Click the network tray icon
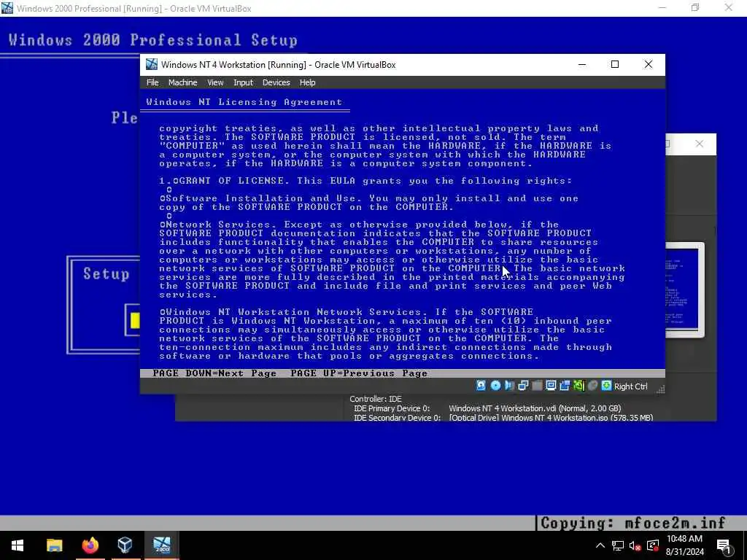747x560 pixels. pyautogui.click(x=618, y=545)
